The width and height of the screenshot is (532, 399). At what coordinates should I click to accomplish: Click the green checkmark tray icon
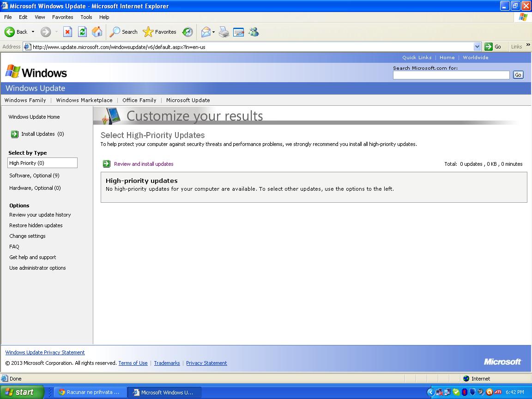(456, 392)
